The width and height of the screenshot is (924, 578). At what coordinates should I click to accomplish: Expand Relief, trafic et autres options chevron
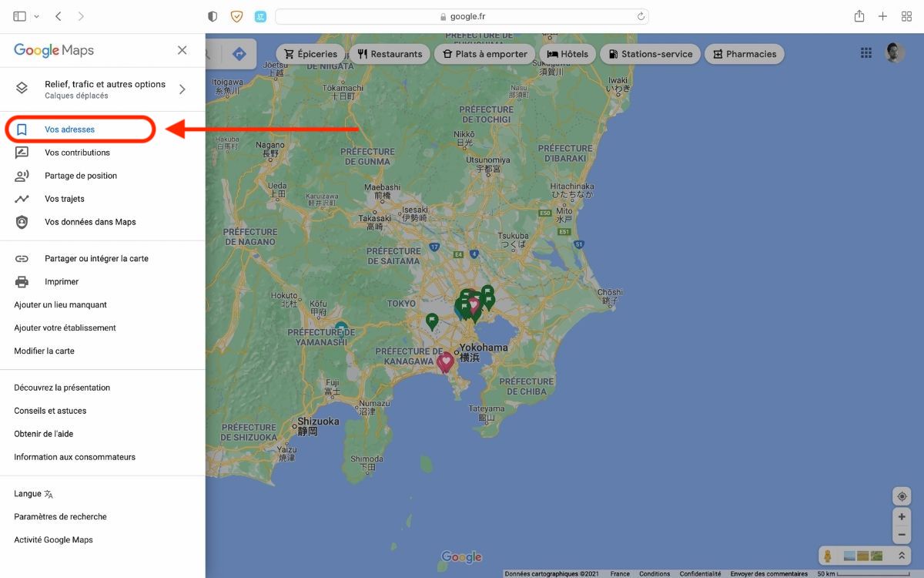point(182,89)
